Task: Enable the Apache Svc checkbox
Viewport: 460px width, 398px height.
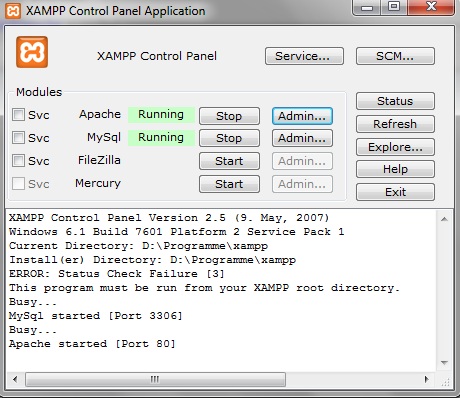Action: 18,115
